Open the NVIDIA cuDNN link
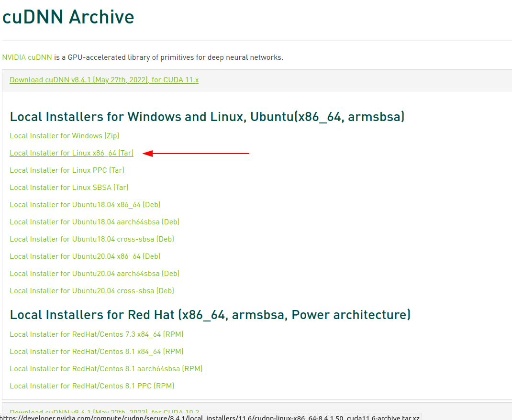The height and width of the screenshot is (420, 512). (x=27, y=57)
